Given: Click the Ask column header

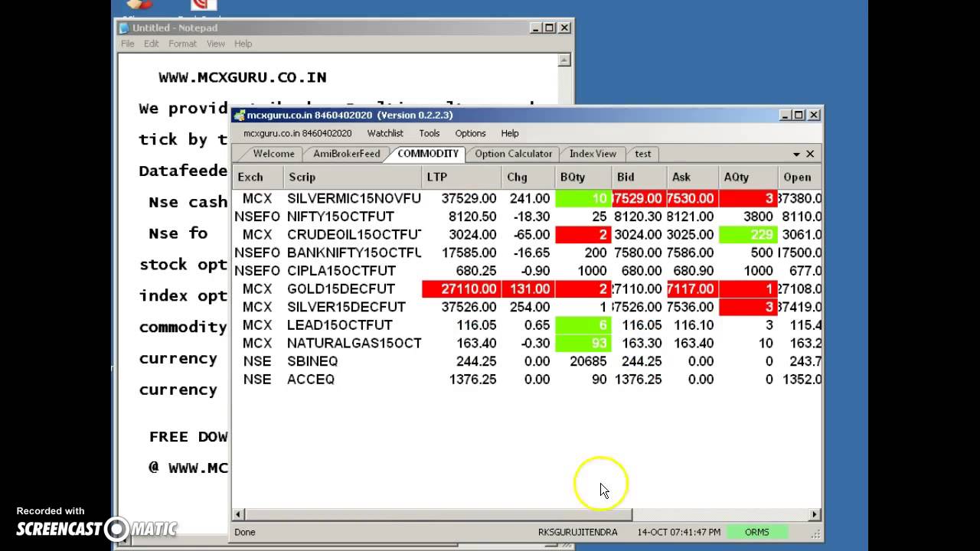Looking at the screenshot, I should point(692,177).
